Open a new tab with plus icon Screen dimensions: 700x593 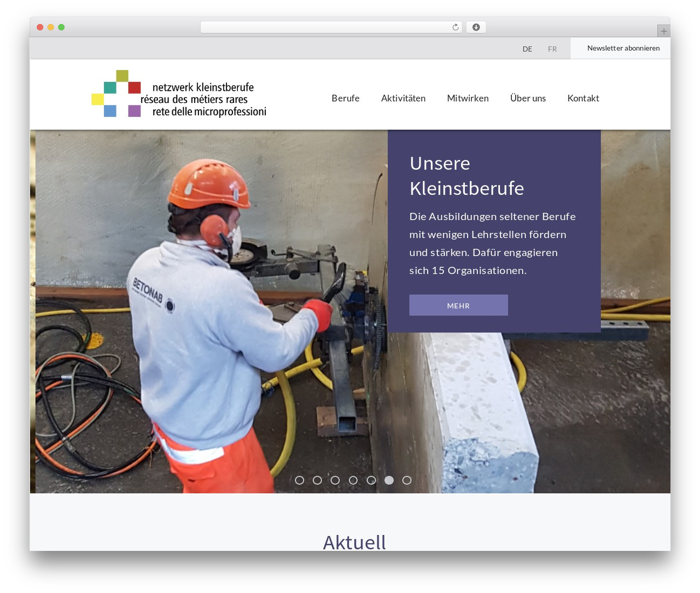coord(663,31)
